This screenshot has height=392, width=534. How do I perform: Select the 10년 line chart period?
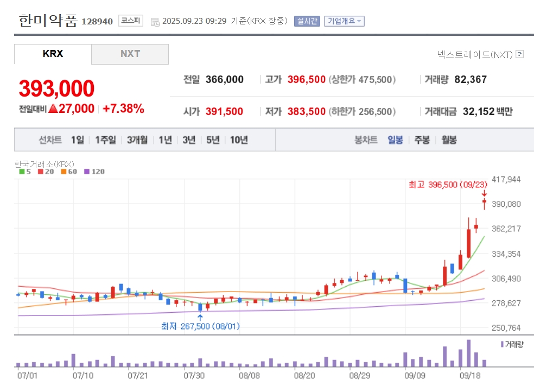pyautogui.click(x=239, y=140)
